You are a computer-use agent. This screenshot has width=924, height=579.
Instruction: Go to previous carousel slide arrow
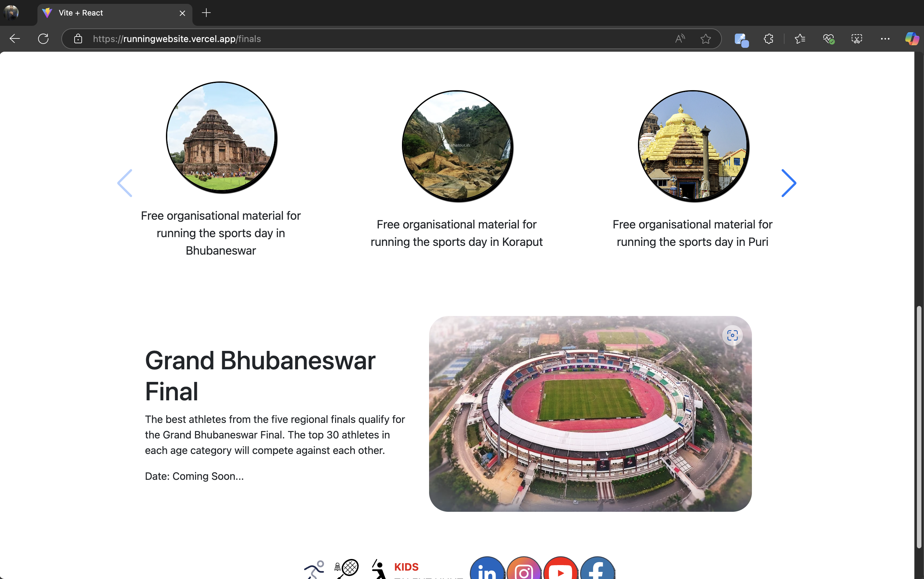(125, 183)
